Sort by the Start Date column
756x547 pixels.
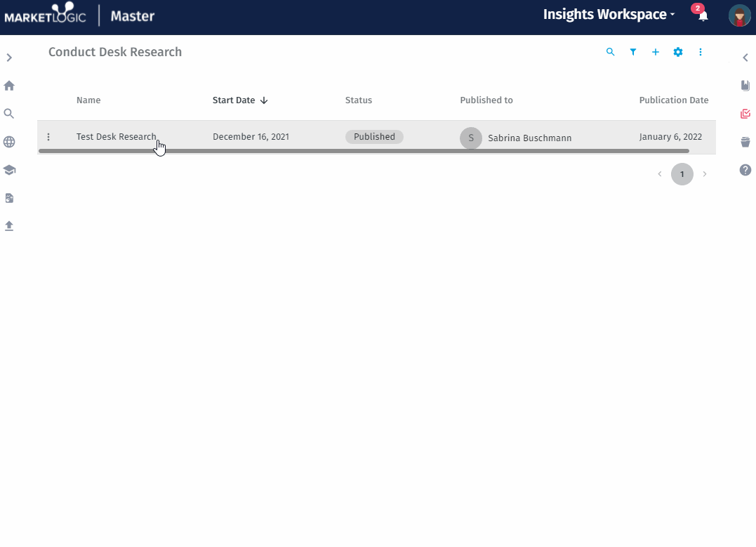(x=239, y=100)
